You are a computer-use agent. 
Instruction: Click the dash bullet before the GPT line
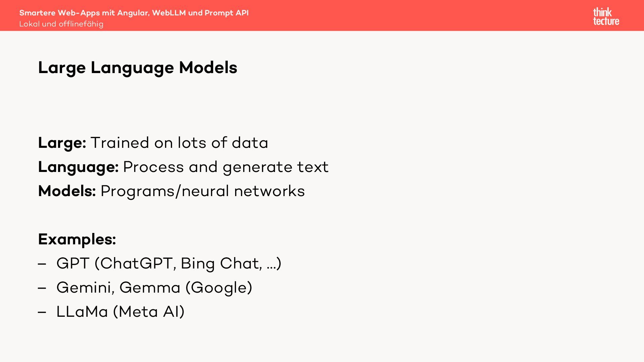[x=42, y=264]
